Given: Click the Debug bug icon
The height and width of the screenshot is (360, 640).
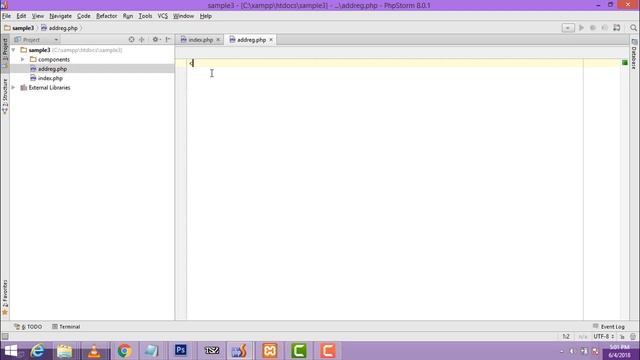Looking at the screenshot, I should pyautogui.click(x=593, y=28).
